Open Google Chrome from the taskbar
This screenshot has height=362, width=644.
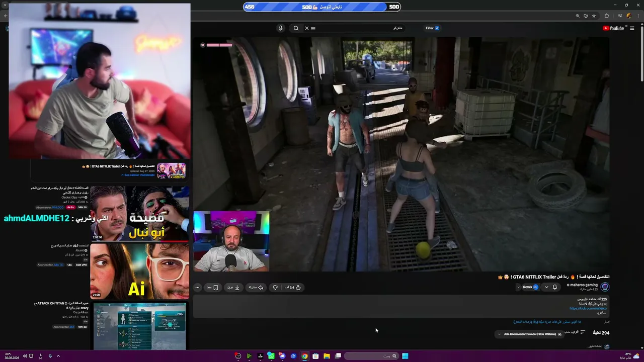tap(304, 356)
